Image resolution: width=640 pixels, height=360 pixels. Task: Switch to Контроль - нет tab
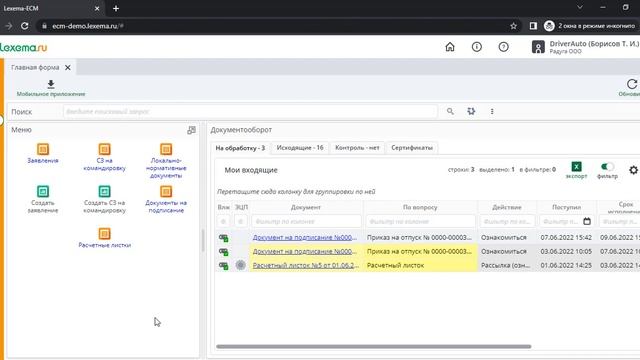click(357, 147)
